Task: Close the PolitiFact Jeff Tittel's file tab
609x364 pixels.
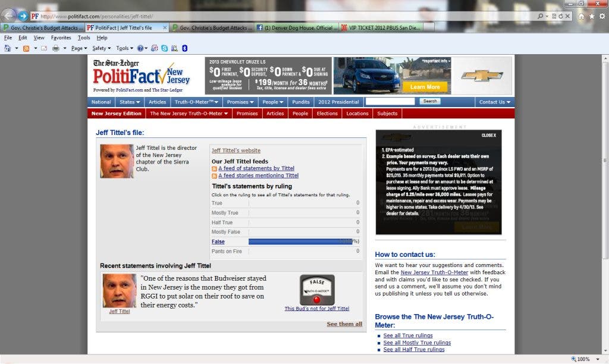Action: (x=165, y=27)
